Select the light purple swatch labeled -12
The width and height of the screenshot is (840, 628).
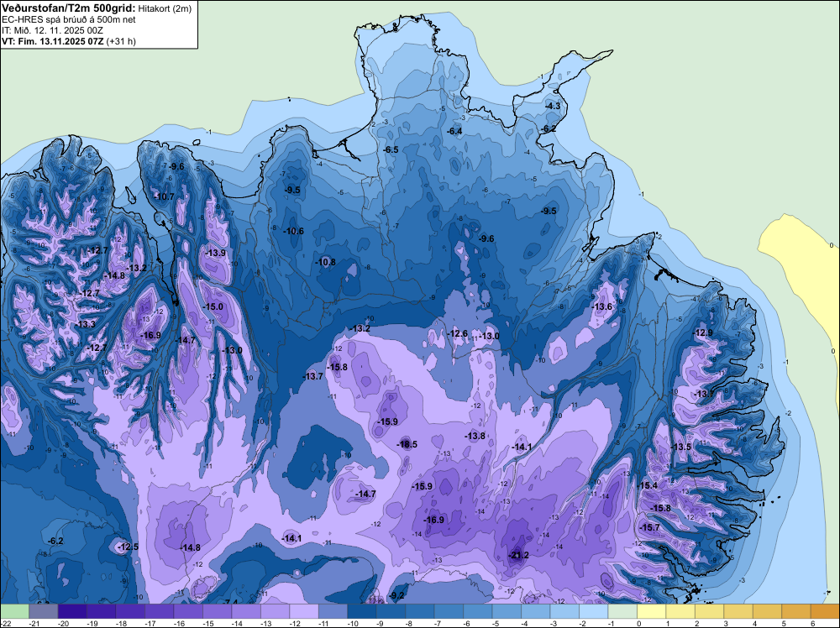pos(304,611)
